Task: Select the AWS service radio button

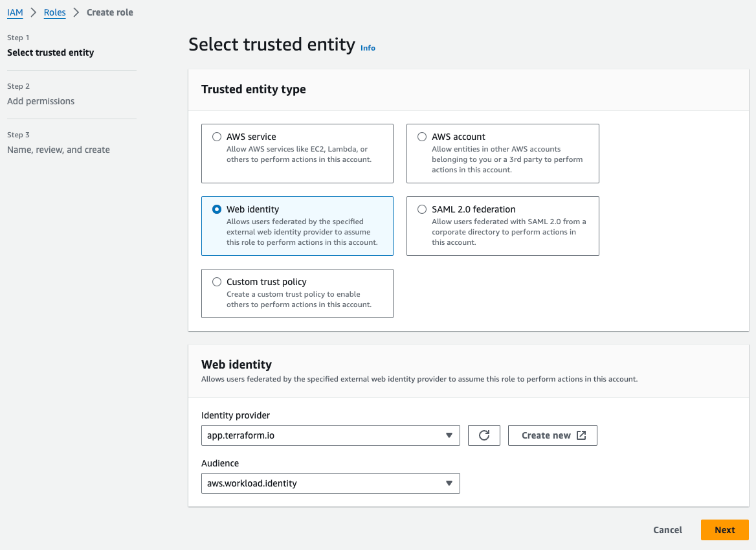Action: coord(217,137)
